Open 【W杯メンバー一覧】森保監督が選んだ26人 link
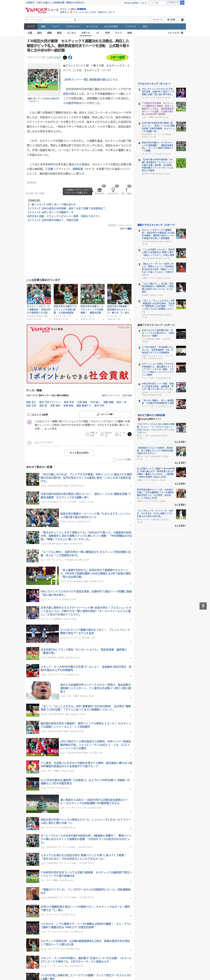 (91, 80)
